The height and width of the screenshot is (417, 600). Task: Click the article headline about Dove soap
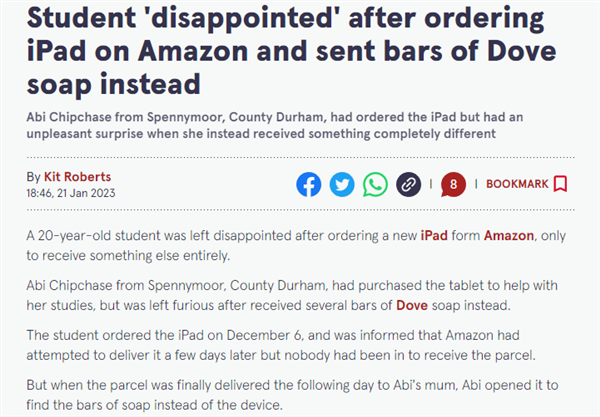pyautogui.click(x=291, y=51)
